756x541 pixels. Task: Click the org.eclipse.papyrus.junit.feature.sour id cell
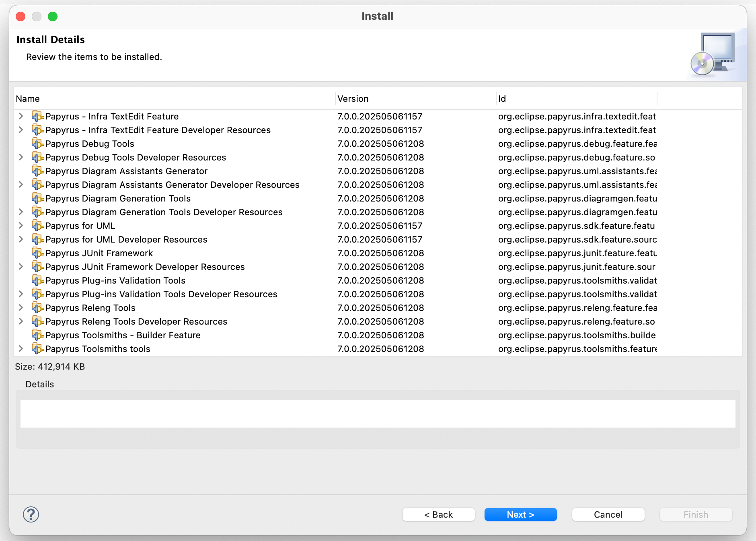point(577,267)
